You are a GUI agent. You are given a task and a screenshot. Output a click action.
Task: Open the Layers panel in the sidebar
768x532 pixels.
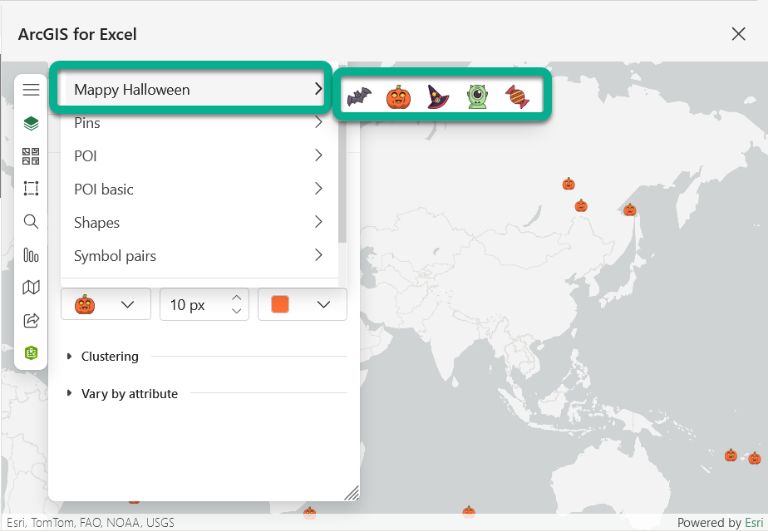(x=31, y=122)
